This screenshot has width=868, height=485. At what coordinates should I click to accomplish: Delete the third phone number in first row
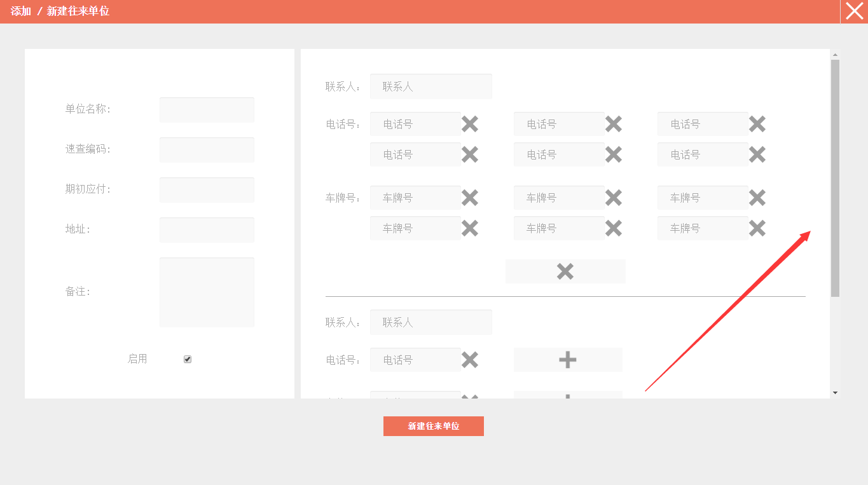click(757, 124)
